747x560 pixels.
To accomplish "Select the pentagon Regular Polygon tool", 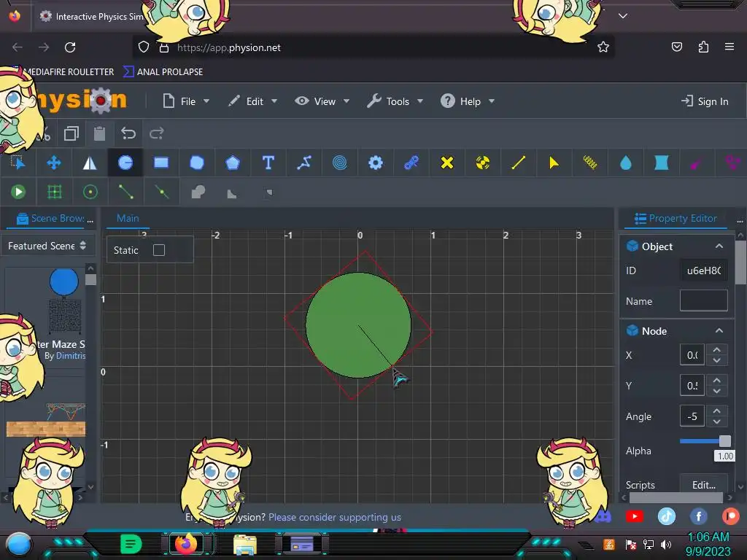I will (233, 163).
